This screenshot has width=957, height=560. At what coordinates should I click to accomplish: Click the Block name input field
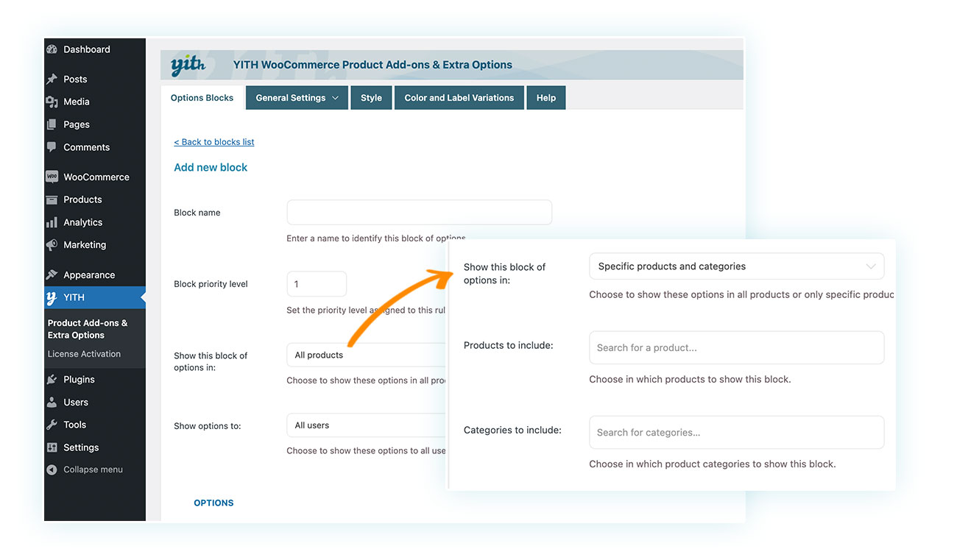(x=419, y=212)
